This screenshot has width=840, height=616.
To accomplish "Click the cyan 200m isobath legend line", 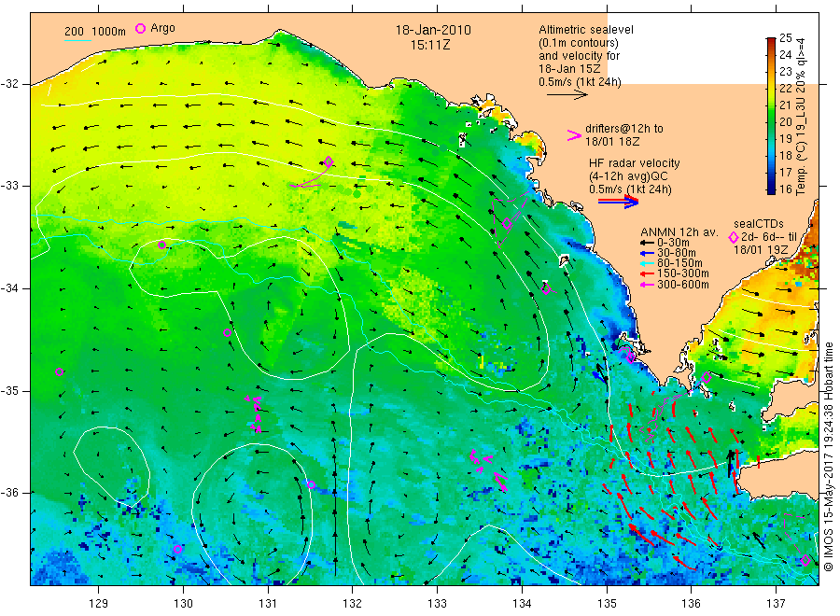I will (x=77, y=40).
